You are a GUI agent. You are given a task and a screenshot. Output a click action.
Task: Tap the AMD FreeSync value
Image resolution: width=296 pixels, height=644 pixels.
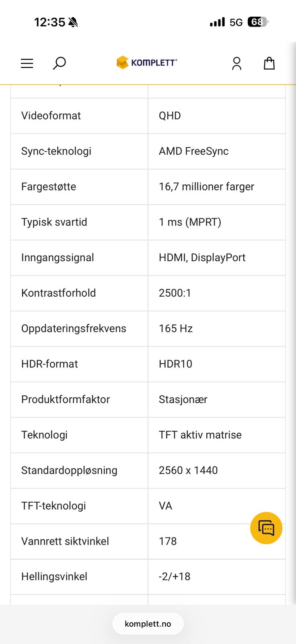point(193,151)
